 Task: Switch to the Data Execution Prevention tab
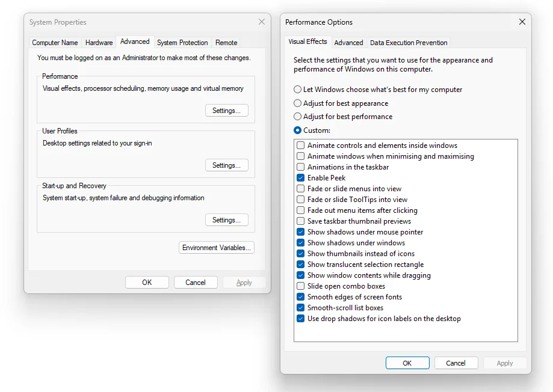click(x=409, y=42)
